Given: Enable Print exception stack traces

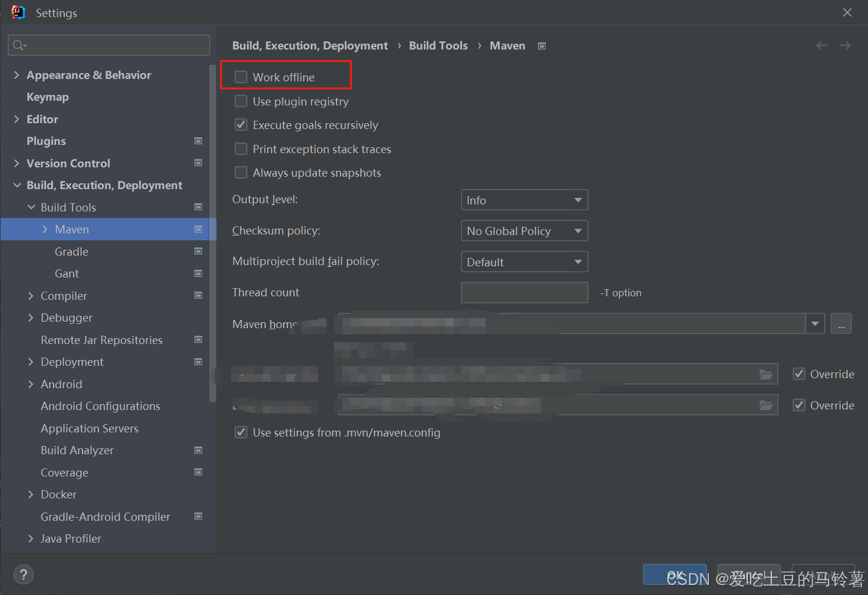Looking at the screenshot, I should point(241,149).
